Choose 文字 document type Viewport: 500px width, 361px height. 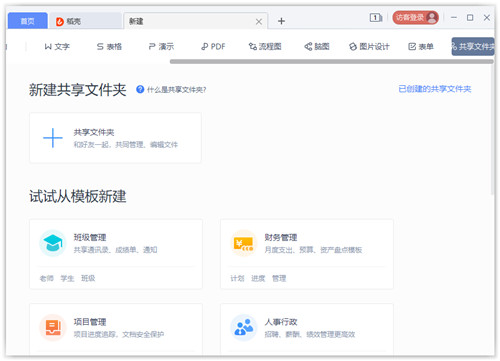57,47
